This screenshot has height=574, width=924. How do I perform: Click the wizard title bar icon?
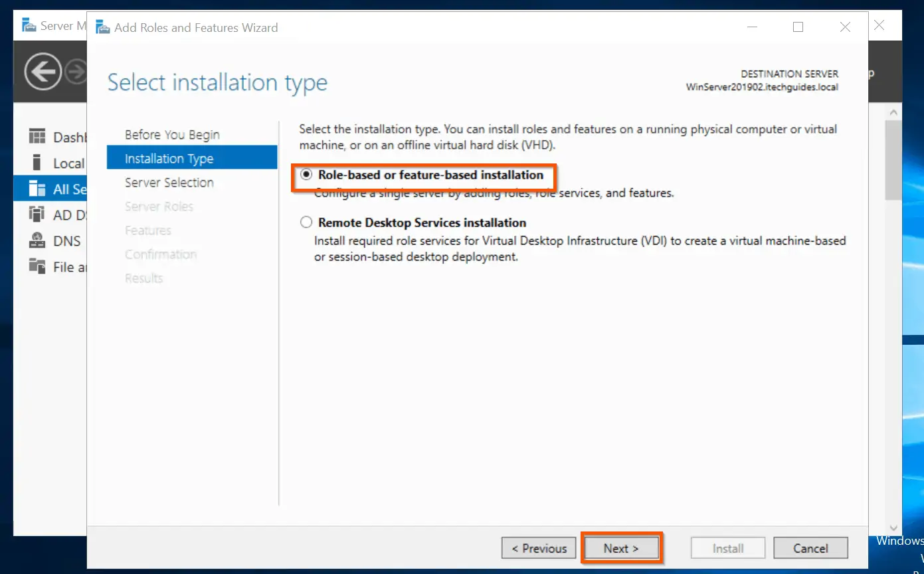[103, 27]
